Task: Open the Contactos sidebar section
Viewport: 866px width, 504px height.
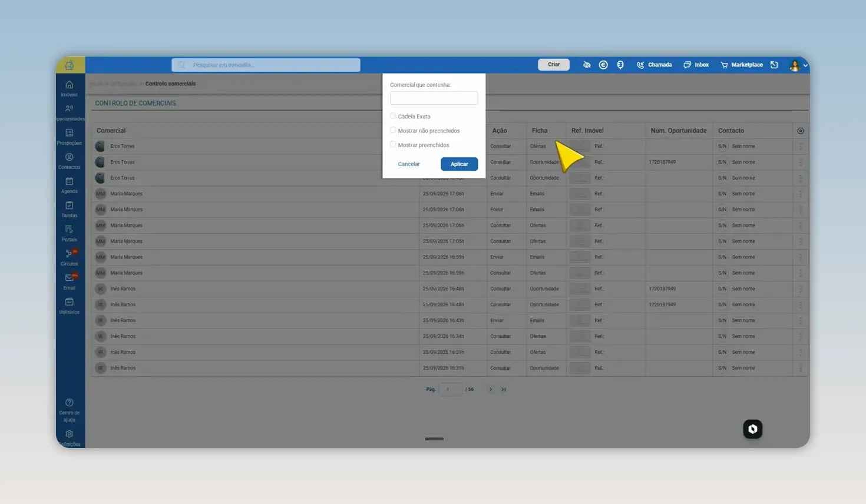Action: point(69,161)
